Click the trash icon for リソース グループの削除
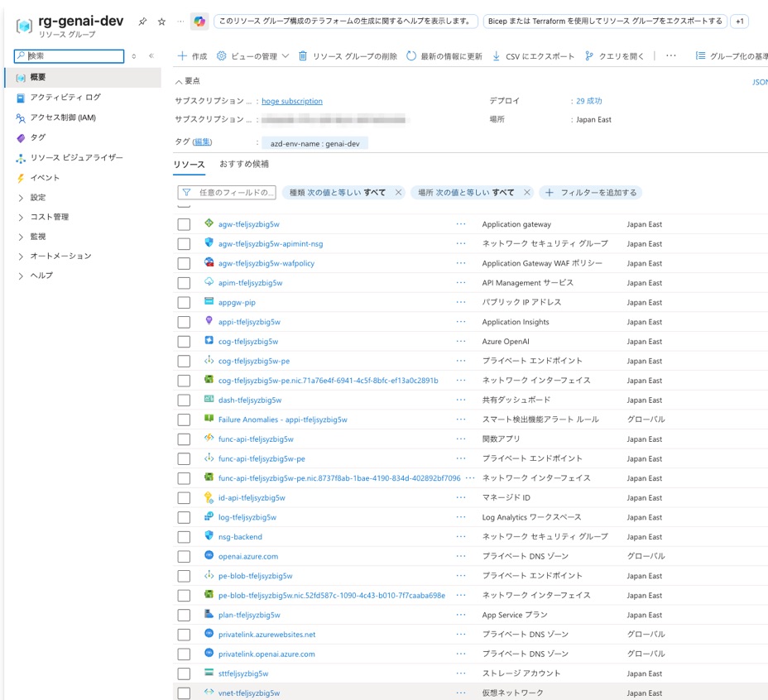The image size is (768, 700). (303, 55)
